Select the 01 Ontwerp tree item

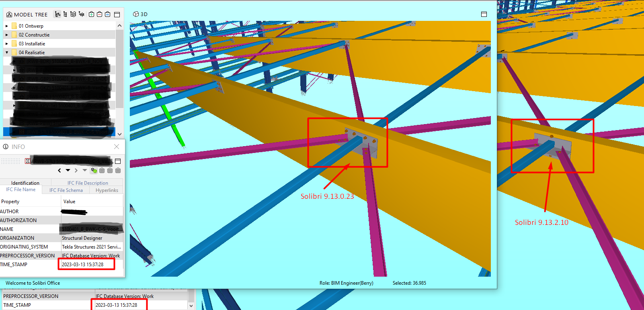pos(59,26)
